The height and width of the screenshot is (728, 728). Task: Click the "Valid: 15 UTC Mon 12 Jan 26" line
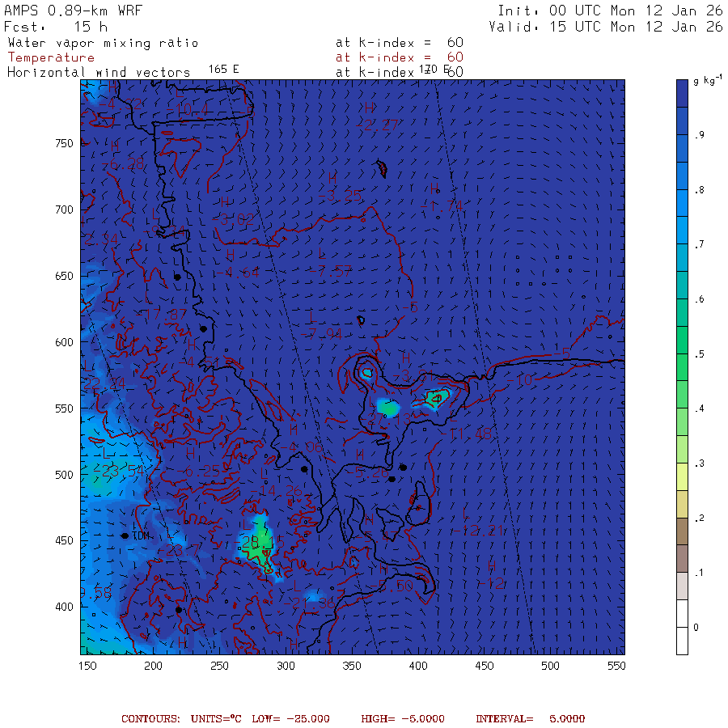pyautogui.click(x=605, y=27)
